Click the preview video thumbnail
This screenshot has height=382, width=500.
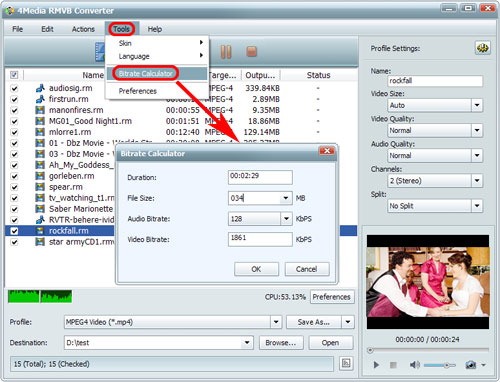click(x=428, y=282)
